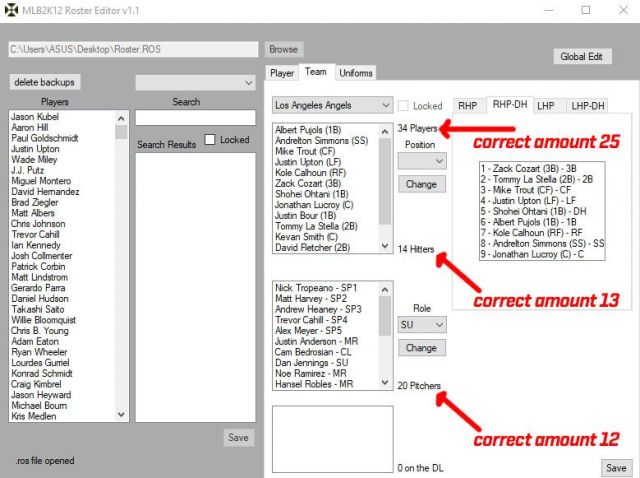The width and height of the screenshot is (640, 478).
Task: Open the Position dropdown
Action: 422,161
